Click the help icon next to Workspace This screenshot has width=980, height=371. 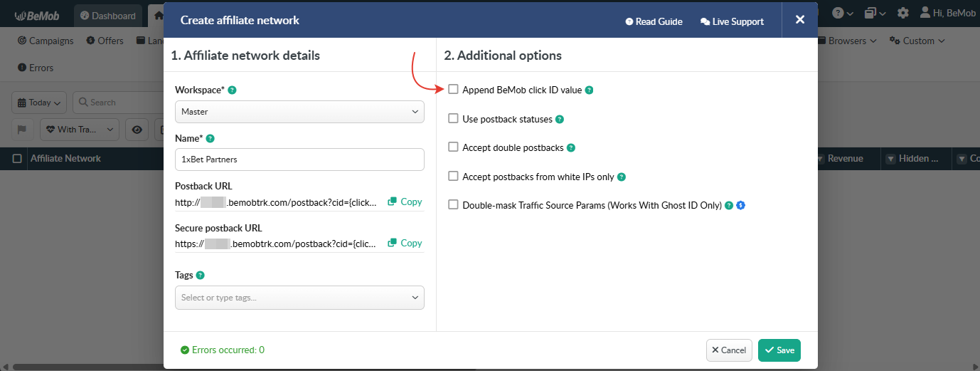(233, 90)
